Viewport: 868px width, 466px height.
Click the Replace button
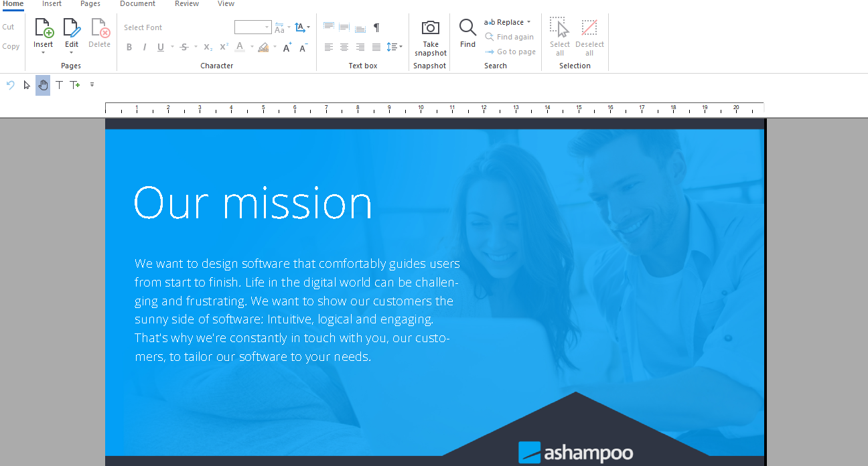click(x=506, y=22)
